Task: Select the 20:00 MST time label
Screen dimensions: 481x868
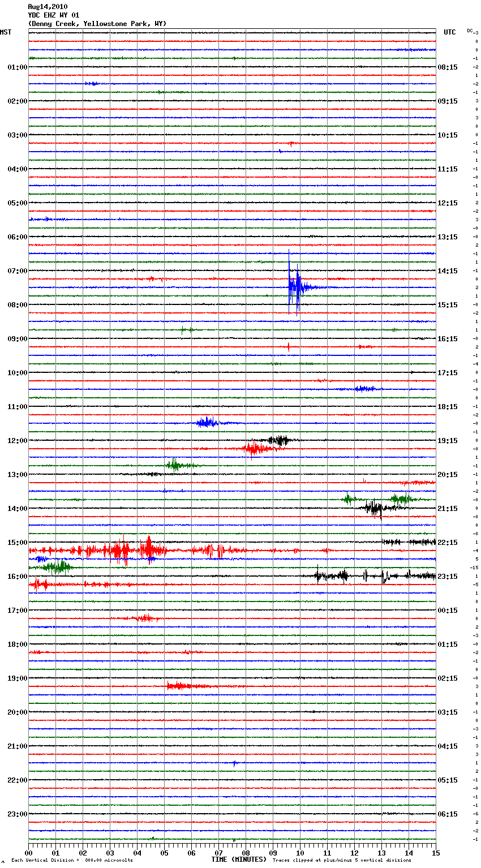Action: pos(18,712)
